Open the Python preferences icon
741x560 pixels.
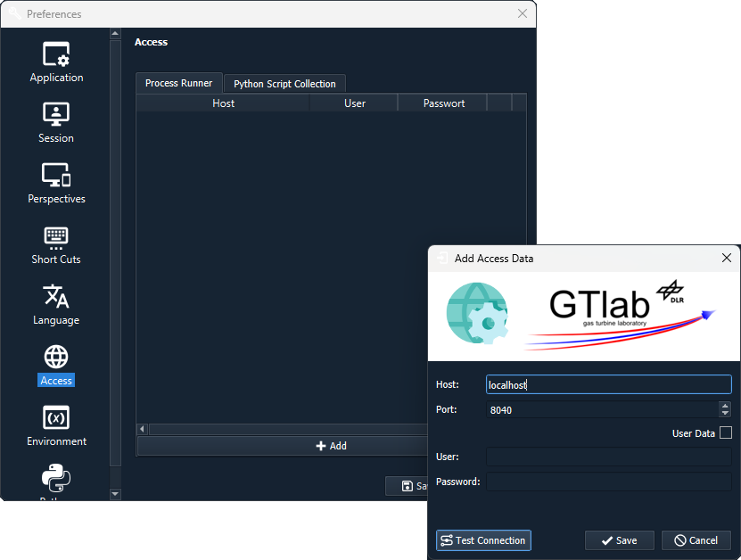pos(56,480)
